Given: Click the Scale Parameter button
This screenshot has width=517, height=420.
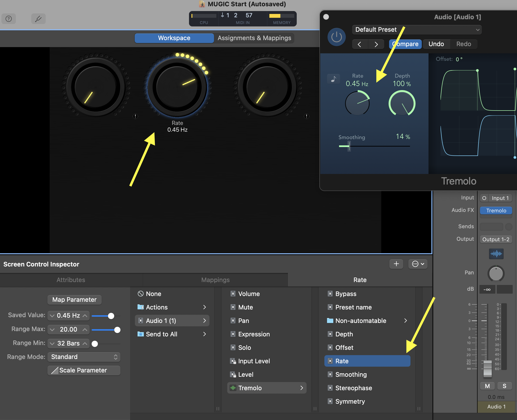Looking at the screenshot, I should pyautogui.click(x=84, y=370).
